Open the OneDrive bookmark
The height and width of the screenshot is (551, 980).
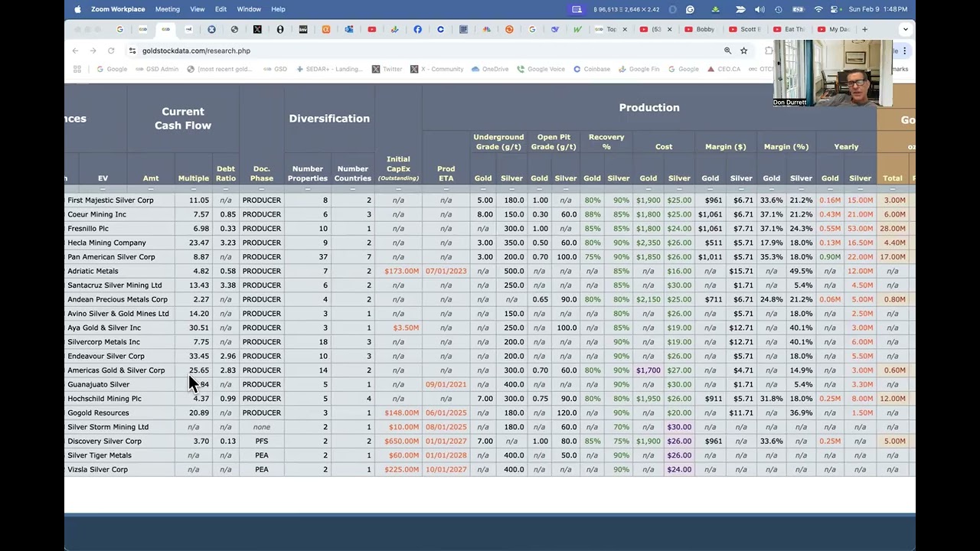[x=490, y=69]
